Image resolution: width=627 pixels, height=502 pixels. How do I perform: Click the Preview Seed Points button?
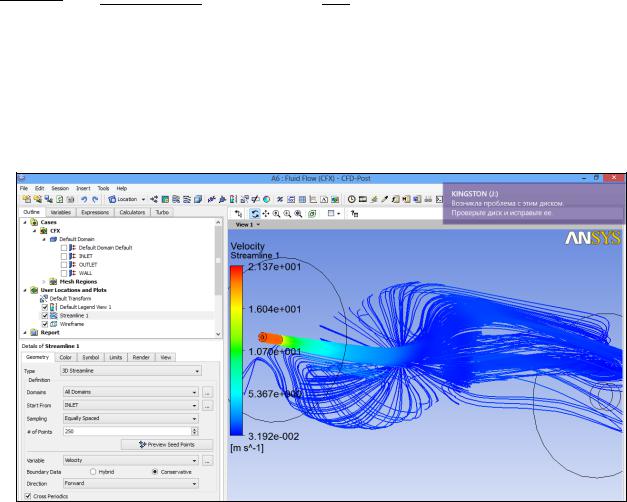pyautogui.click(x=167, y=444)
